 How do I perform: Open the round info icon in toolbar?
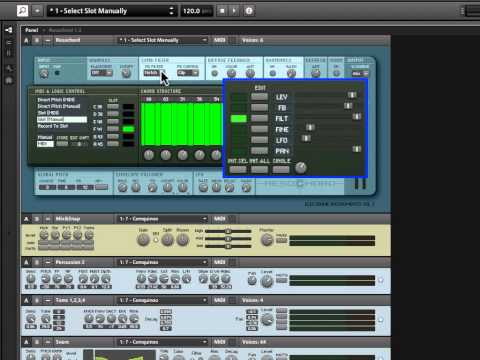249,11
